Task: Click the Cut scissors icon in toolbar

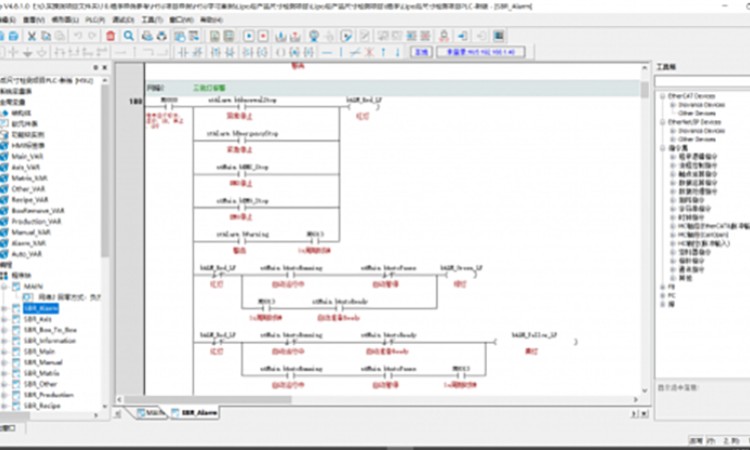Action: pyautogui.click(x=32, y=36)
